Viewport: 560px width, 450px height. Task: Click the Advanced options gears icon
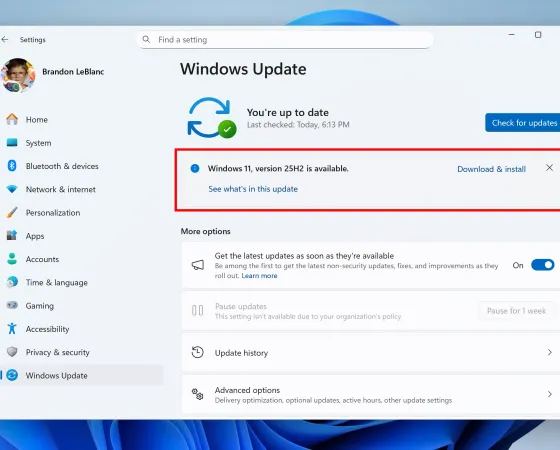[198, 394]
